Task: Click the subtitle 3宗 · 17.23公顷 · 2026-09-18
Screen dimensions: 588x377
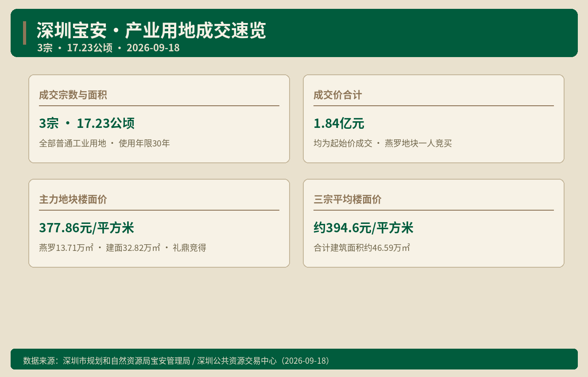Action: click(x=108, y=48)
